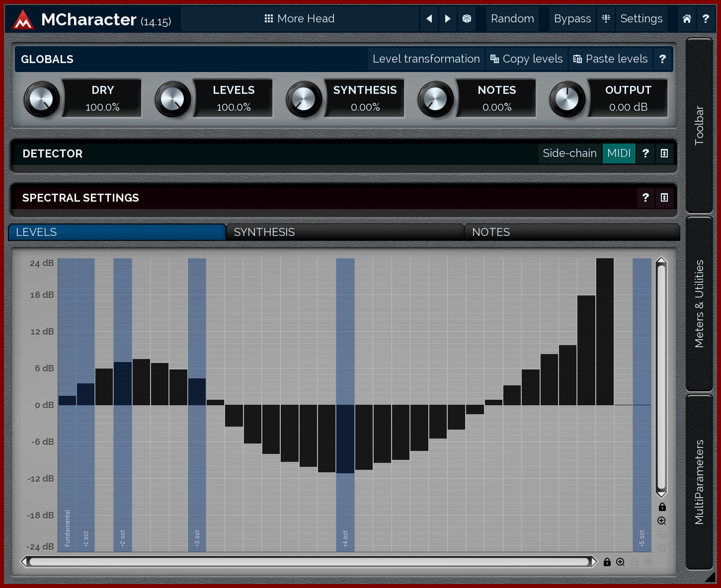
Task: Open the Level transformation button
Action: [x=426, y=59]
